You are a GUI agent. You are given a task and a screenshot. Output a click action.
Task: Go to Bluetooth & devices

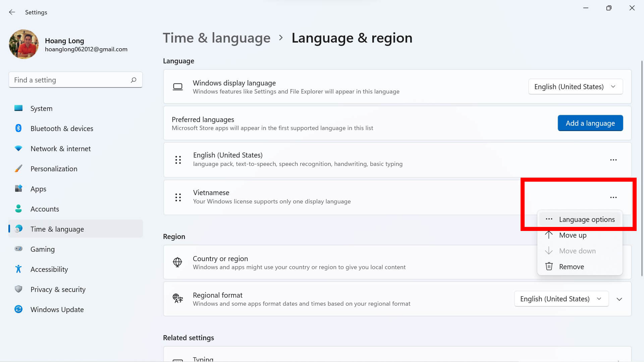coord(75,128)
